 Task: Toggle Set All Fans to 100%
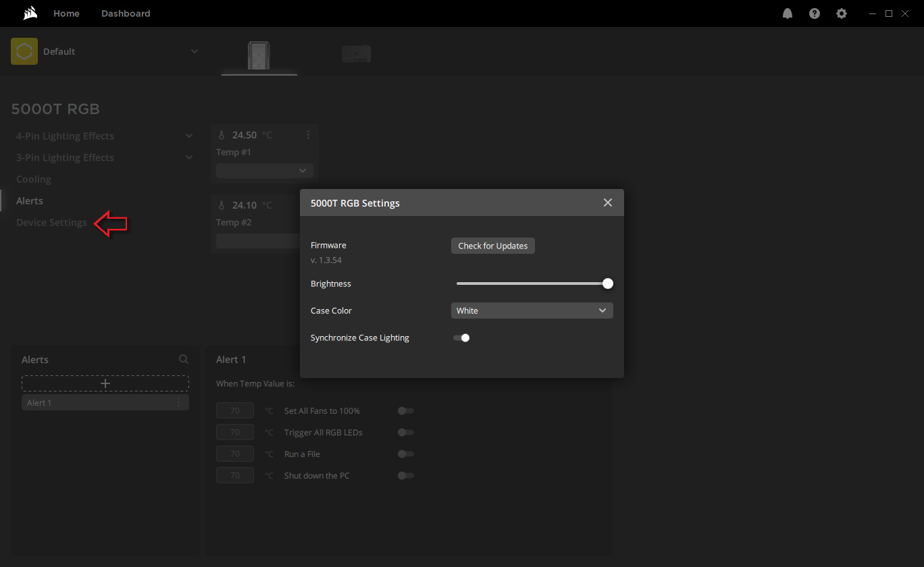pyautogui.click(x=406, y=410)
